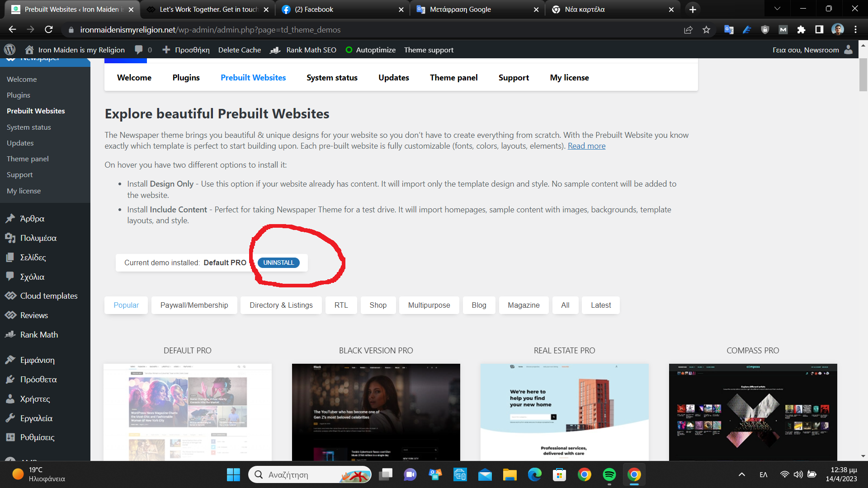Open the Σελίδες pages icon
This screenshot has height=488, width=868.
pyautogui.click(x=10, y=258)
